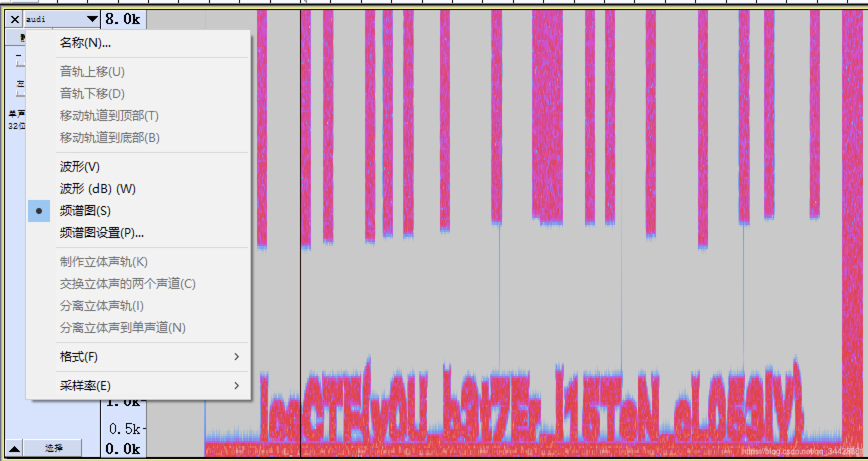Switch track view to 波形 (dB) (W)
This screenshot has height=461, width=868.
(138, 188)
